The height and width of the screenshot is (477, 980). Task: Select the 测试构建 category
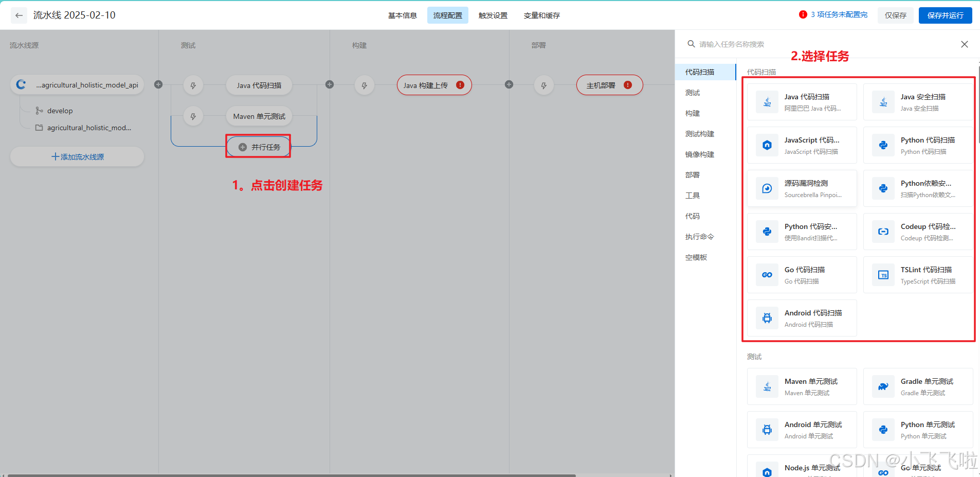[705, 134]
